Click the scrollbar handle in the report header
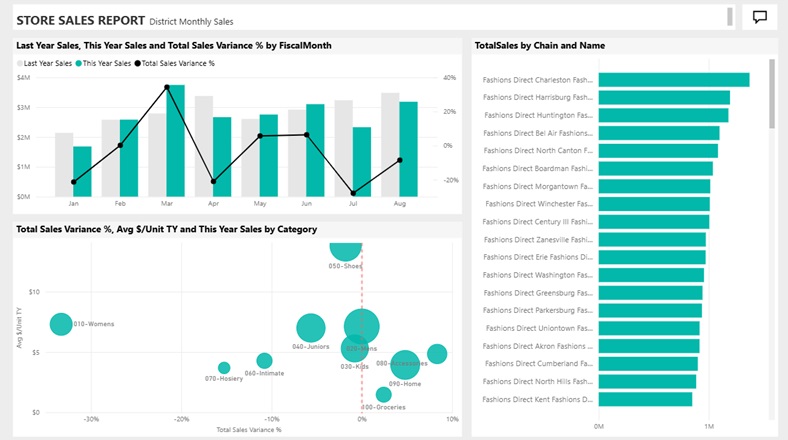 click(730, 17)
